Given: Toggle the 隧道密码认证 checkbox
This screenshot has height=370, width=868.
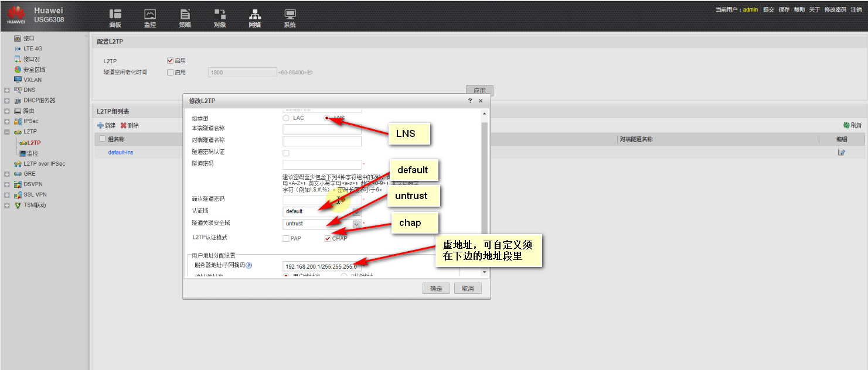Looking at the screenshot, I should pyautogui.click(x=286, y=153).
